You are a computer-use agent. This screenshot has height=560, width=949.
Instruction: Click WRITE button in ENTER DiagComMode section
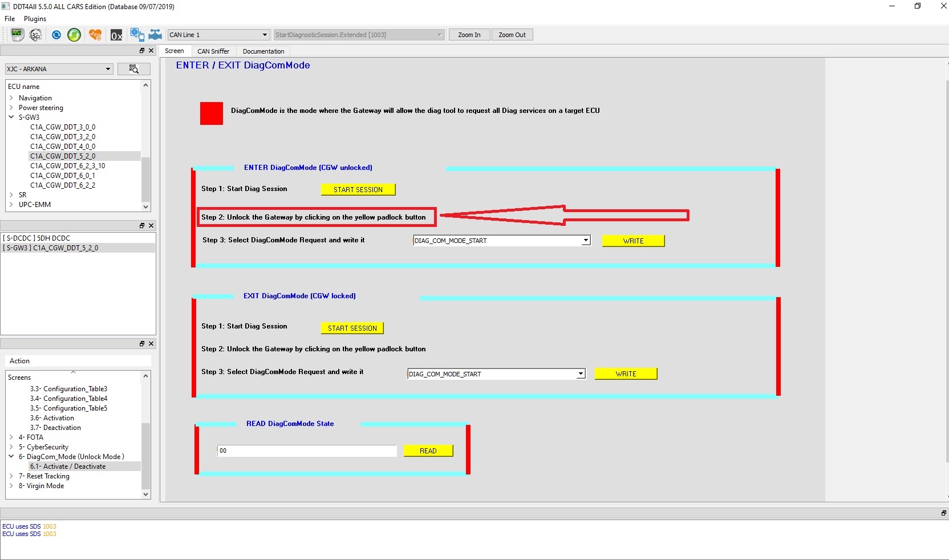pyautogui.click(x=633, y=241)
